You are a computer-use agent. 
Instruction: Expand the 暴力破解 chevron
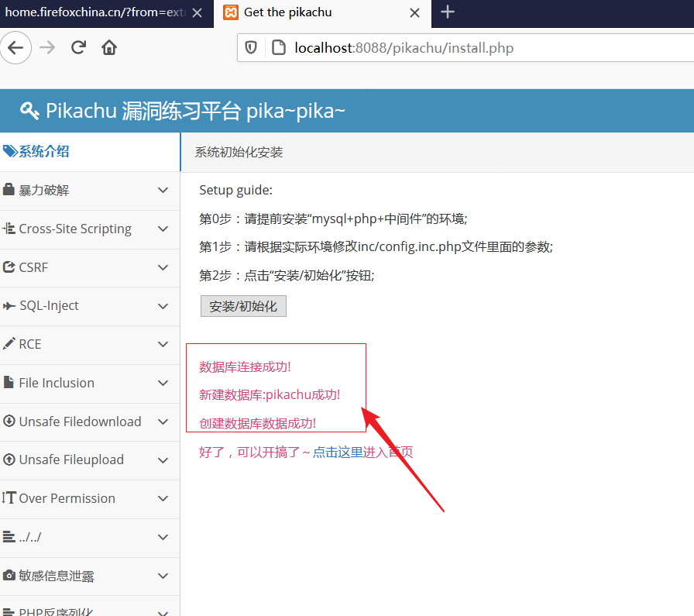(163, 191)
